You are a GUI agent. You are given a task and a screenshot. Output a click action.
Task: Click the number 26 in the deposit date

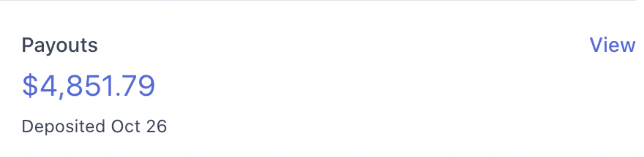[x=157, y=126]
